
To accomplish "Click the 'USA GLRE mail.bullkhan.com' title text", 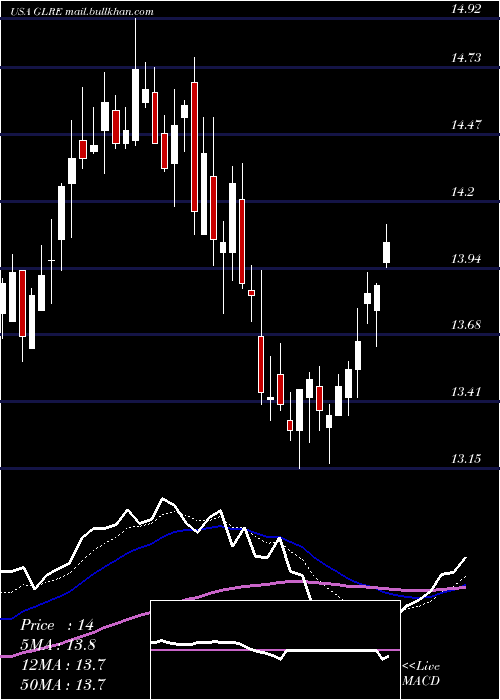I will tap(82, 12).
